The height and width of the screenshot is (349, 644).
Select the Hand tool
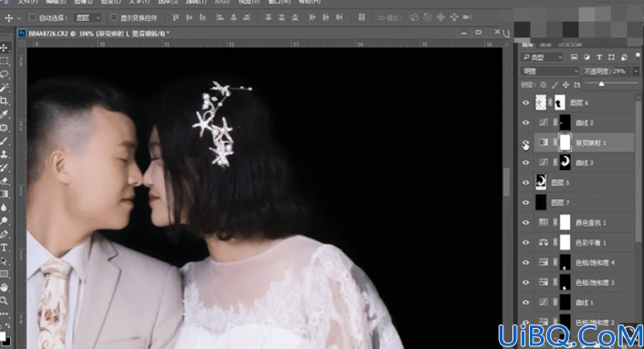4,287
